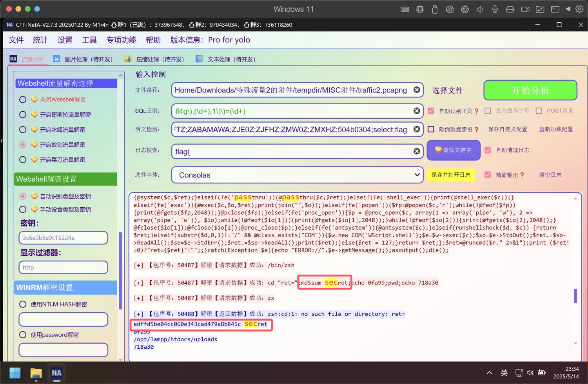
Task: Click the log output vertical scrollbar
Action: [575, 296]
